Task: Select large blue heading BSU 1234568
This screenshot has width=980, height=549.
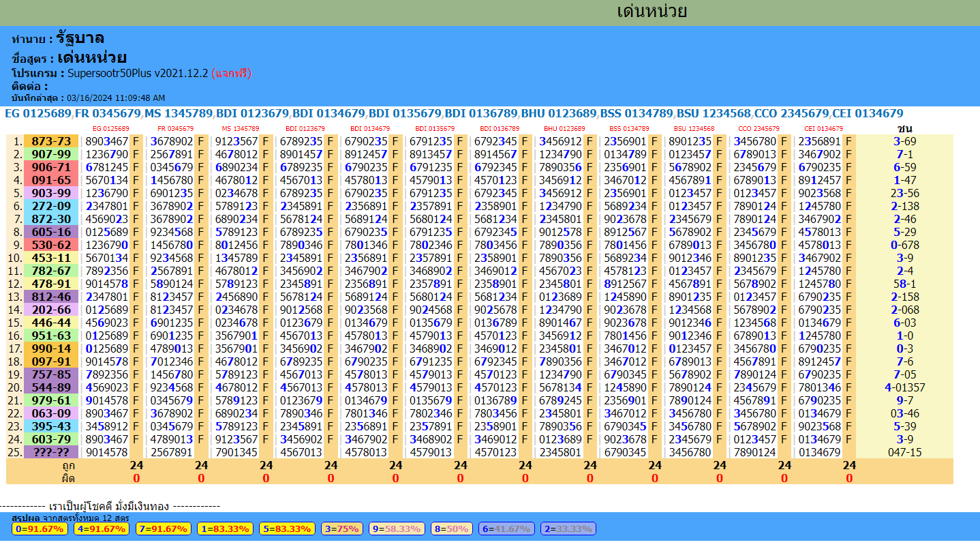Action: click(714, 113)
